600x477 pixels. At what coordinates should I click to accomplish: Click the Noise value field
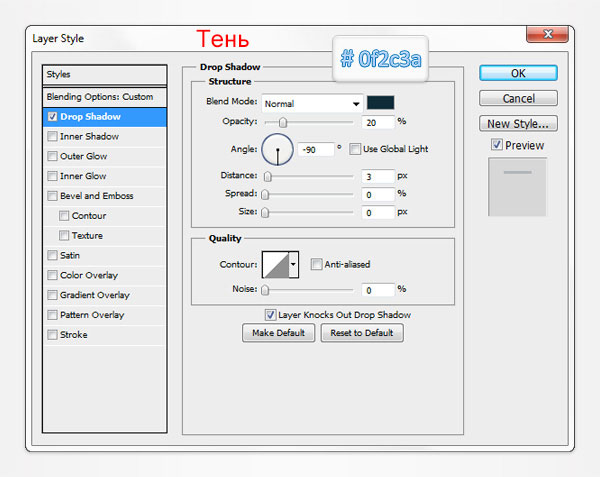(378, 290)
